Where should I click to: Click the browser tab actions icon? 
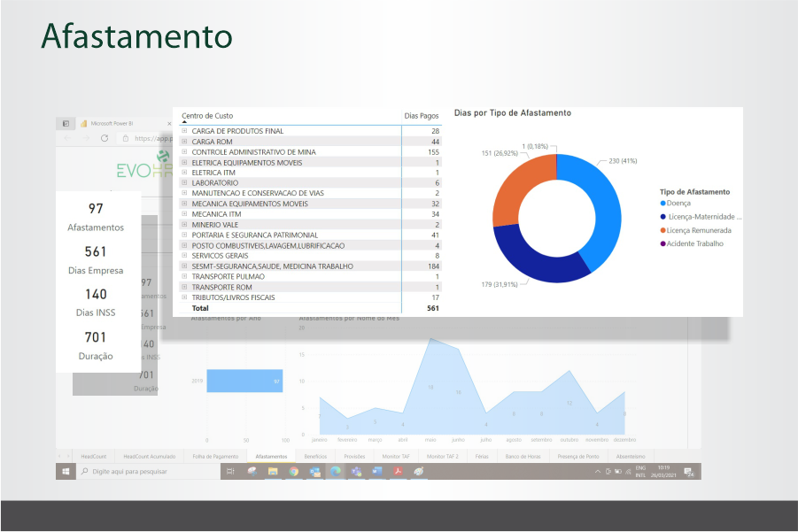66,124
